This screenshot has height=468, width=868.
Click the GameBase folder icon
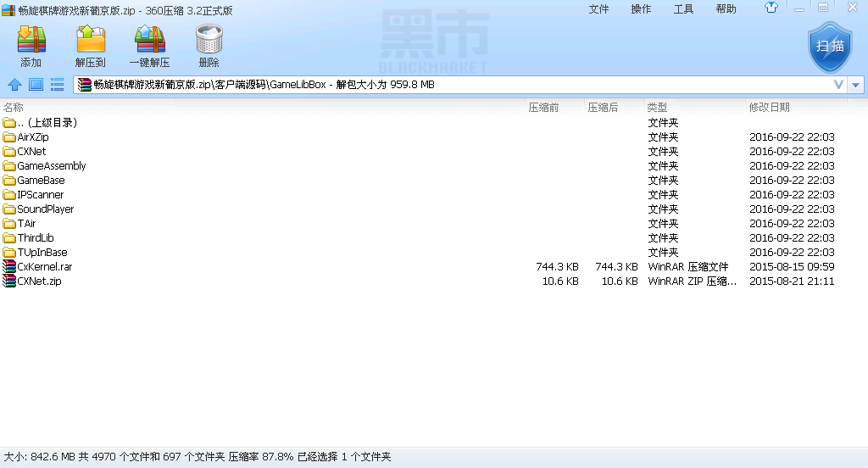click(8, 180)
